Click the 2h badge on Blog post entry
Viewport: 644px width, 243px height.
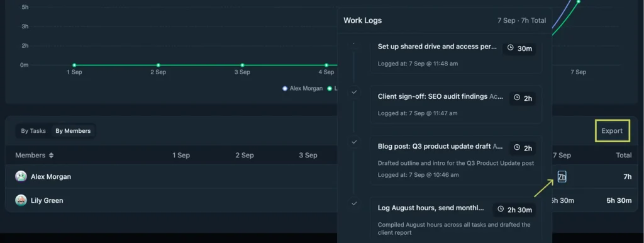click(x=523, y=147)
